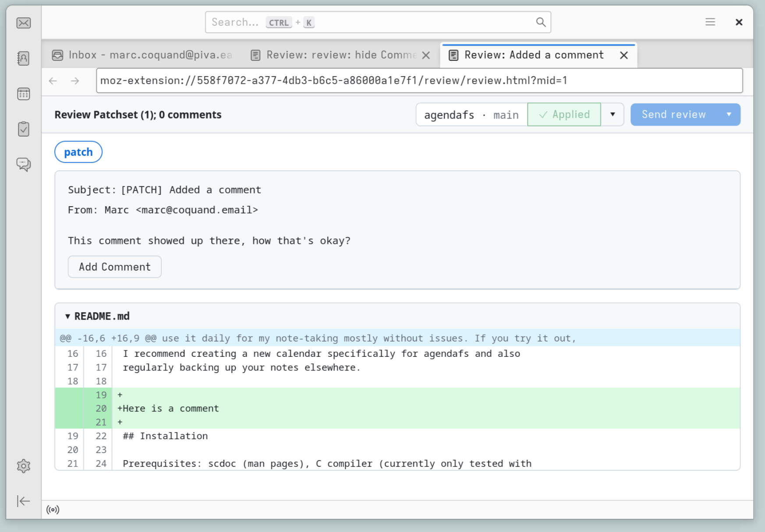Click the Applied status button
765x532 pixels.
click(564, 115)
